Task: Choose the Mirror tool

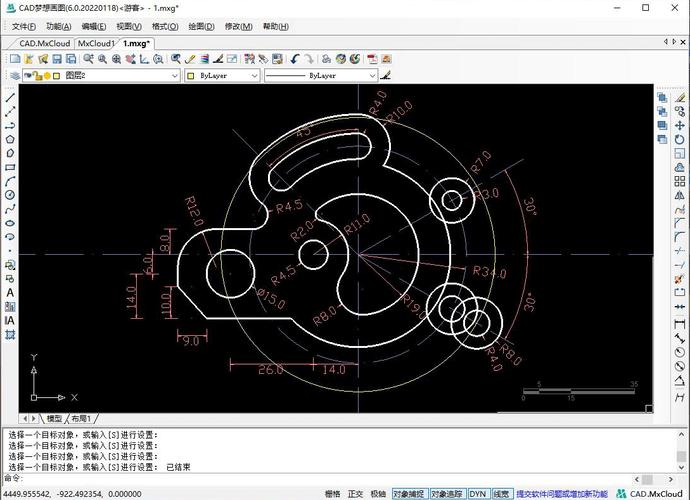Action: tap(679, 195)
